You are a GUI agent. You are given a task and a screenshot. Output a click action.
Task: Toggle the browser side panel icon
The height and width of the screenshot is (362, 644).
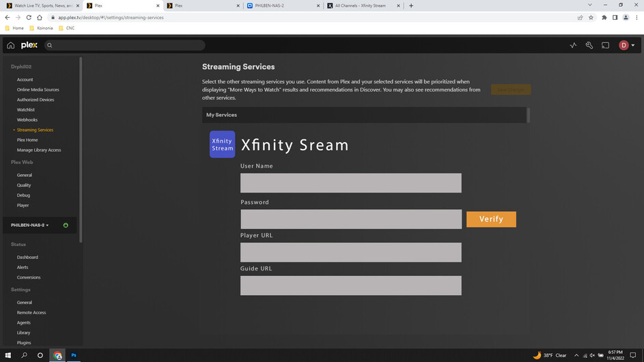pyautogui.click(x=615, y=18)
